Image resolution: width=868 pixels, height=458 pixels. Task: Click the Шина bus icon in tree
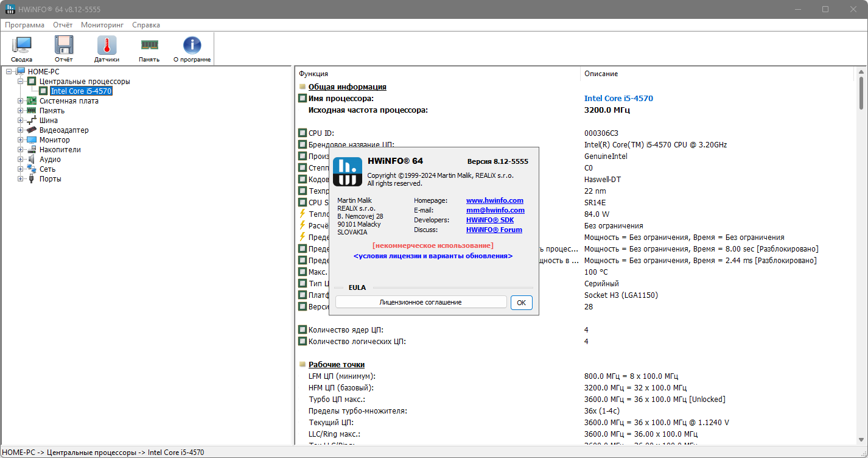tap(32, 121)
